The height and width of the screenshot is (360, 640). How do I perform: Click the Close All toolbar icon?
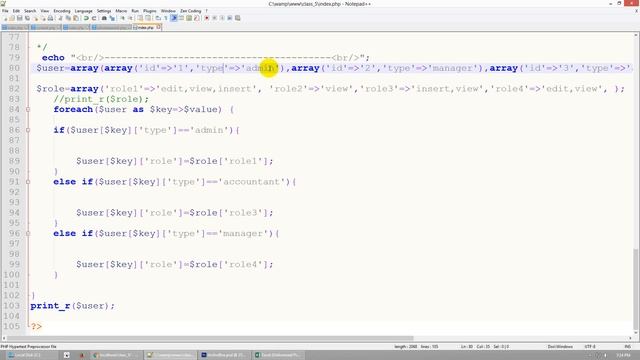(43, 18)
